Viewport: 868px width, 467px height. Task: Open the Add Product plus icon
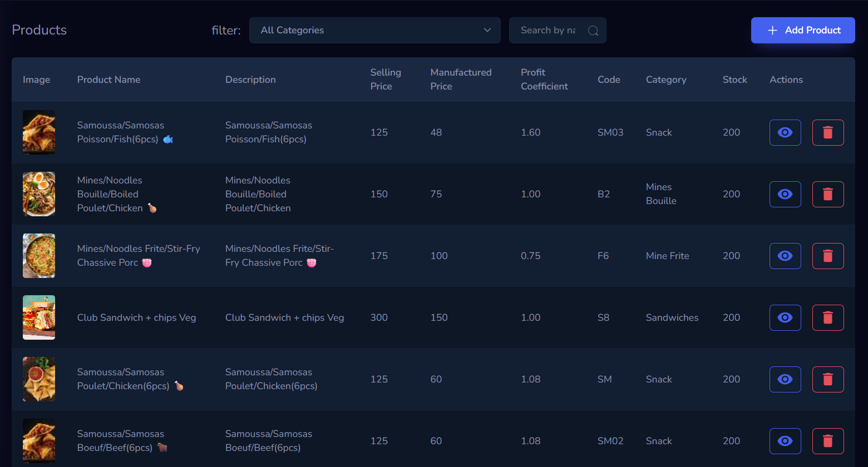(x=772, y=30)
